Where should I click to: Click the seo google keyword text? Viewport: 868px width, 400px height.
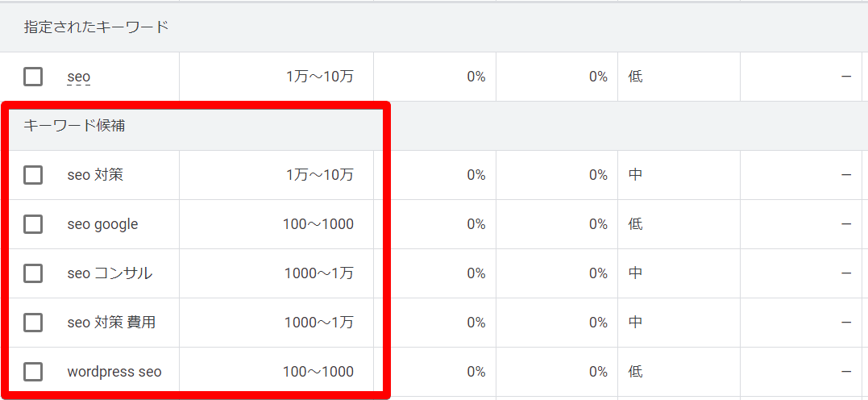(102, 224)
